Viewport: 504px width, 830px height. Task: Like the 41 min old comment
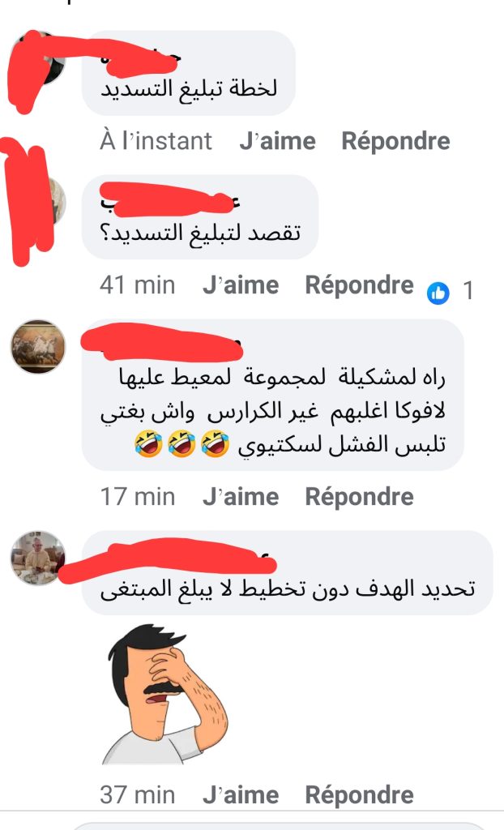tap(241, 286)
